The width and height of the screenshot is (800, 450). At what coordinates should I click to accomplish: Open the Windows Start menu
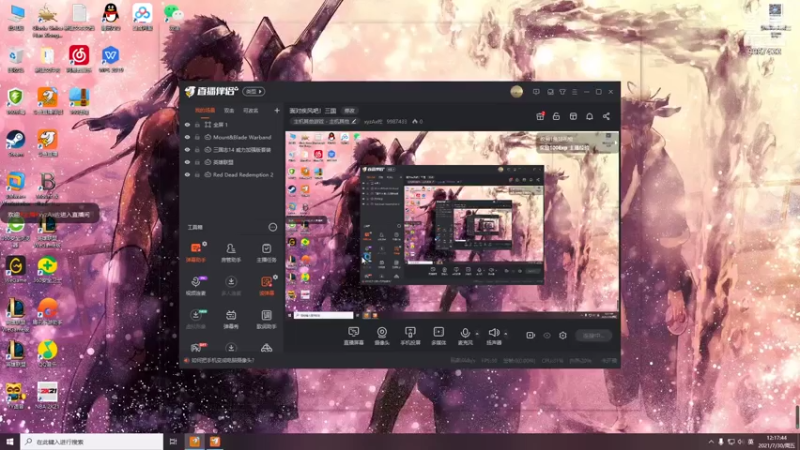click(10, 441)
